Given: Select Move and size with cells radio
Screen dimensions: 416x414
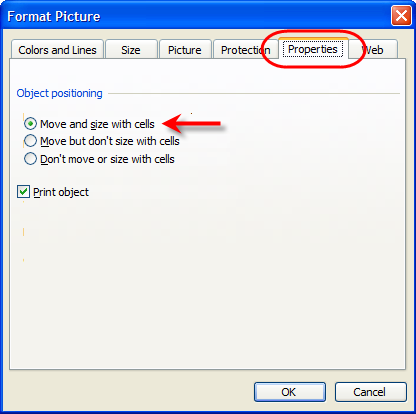Looking at the screenshot, I should [x=30, y=124].
